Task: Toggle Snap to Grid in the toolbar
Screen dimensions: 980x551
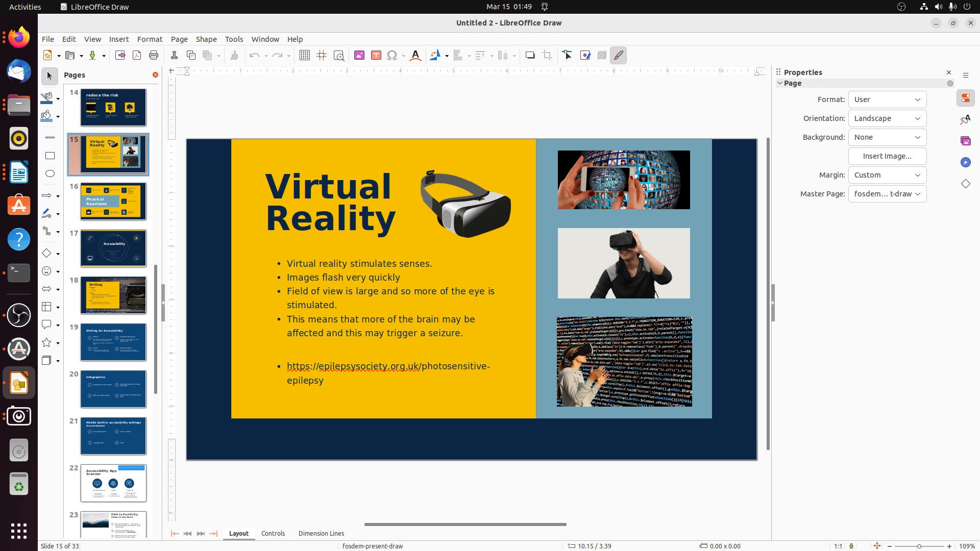Action: click(322, 55)
